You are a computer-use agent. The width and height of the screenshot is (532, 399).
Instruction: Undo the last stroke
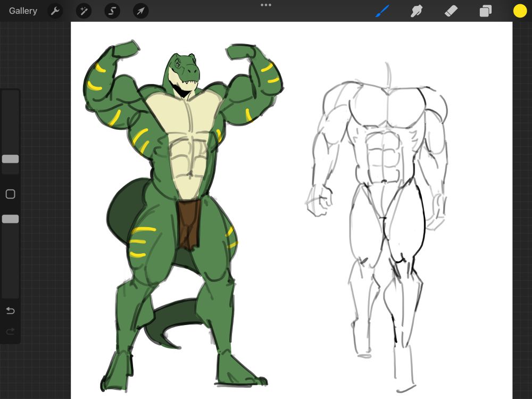coord(11,311)
